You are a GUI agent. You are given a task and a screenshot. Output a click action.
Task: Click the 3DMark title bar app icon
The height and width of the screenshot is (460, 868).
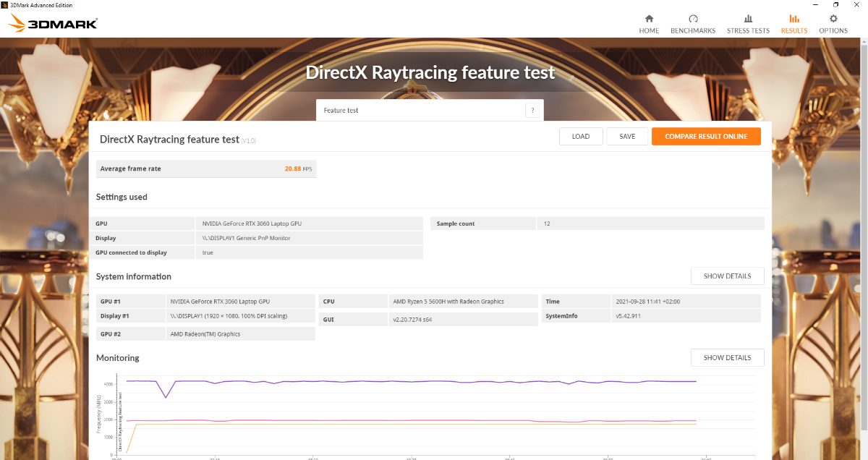[6, 5]
